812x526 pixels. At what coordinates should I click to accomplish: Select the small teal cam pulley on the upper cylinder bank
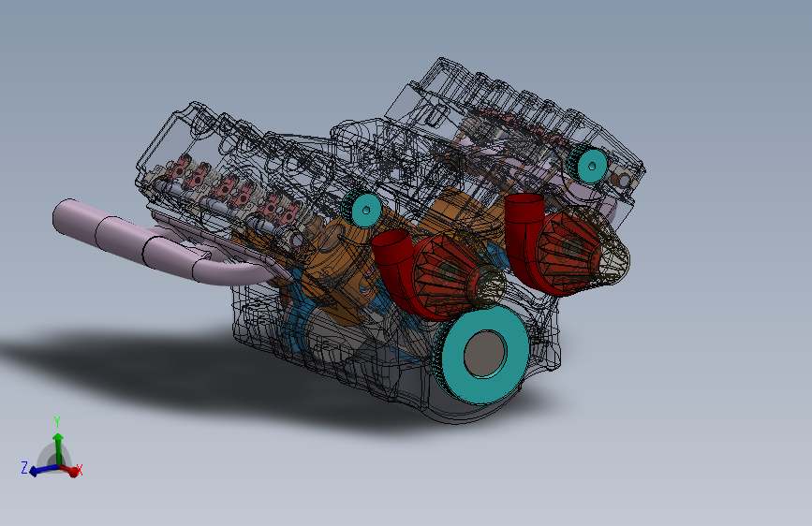[x=588, y=164]
